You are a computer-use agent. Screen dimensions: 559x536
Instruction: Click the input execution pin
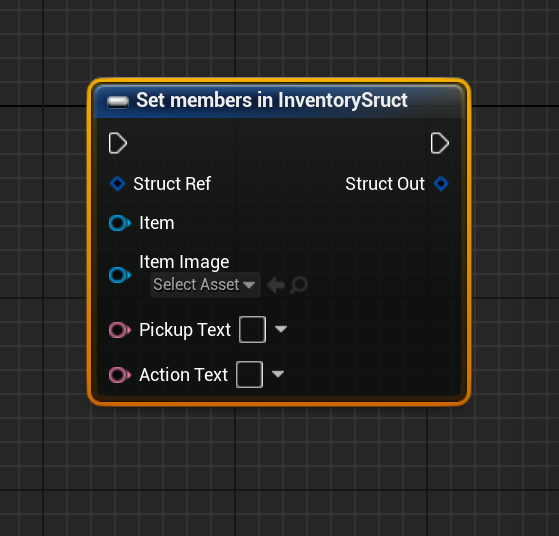[x=118, y=143]
